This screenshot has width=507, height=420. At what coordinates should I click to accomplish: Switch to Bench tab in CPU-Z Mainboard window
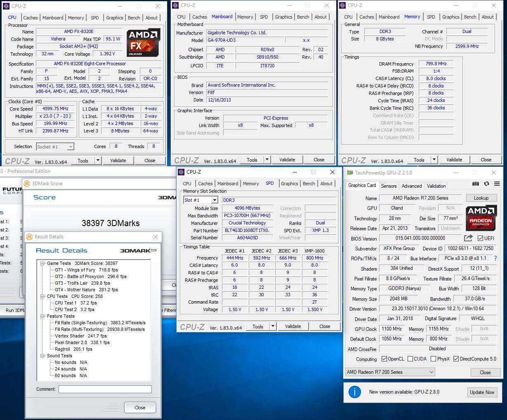pyautogui.click(x=303, y=17)
